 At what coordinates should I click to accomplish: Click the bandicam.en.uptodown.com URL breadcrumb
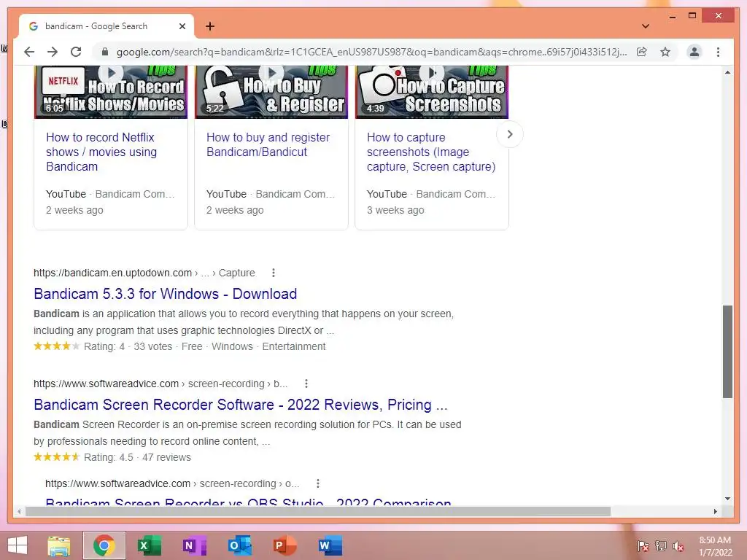144,273
